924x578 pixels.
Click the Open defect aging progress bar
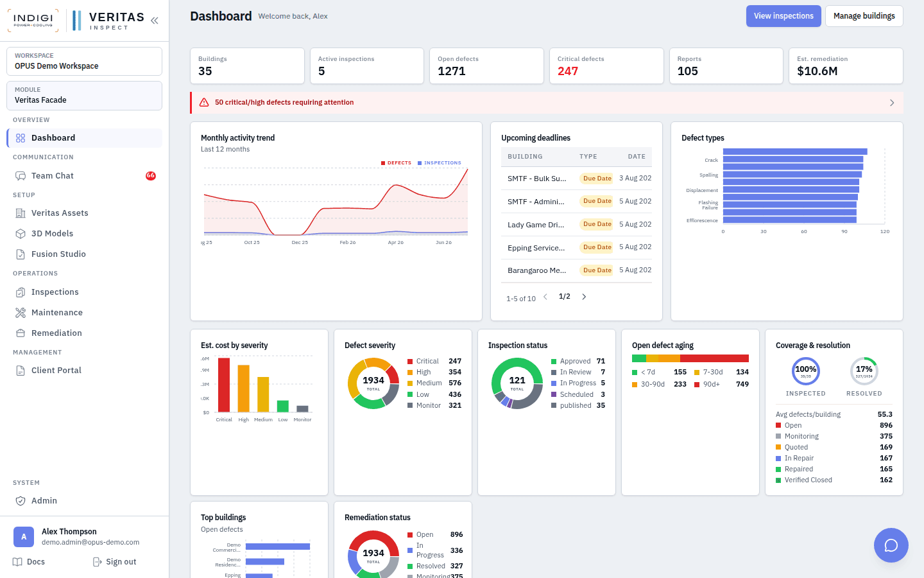click(x=690, y=358)
